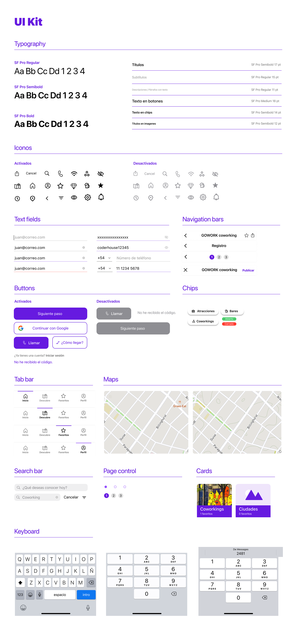Viewport: 303px width, 644px height.
Task: Click the activated black filled star icon
Action: point(101,185)
